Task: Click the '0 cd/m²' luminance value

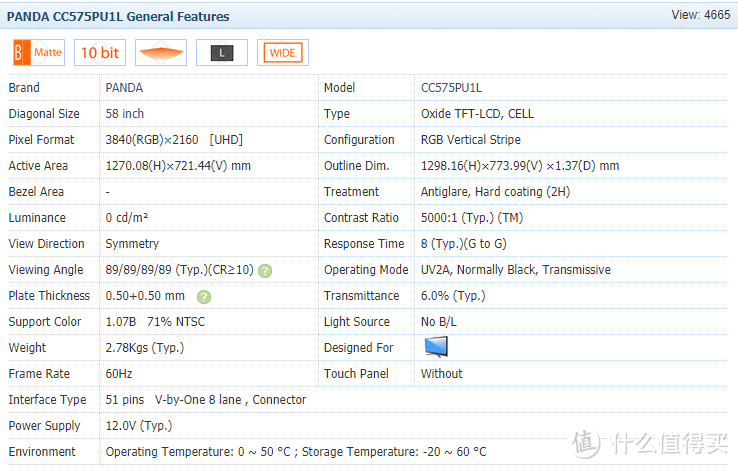Action: click(127, 218)
